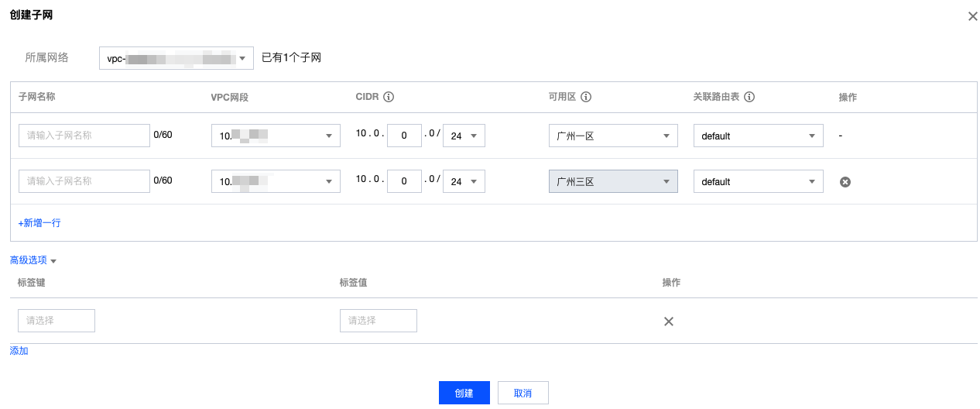980x409 pixels.
Task: Close the 创建子网 dialog
Action: [x=972, y=16]
